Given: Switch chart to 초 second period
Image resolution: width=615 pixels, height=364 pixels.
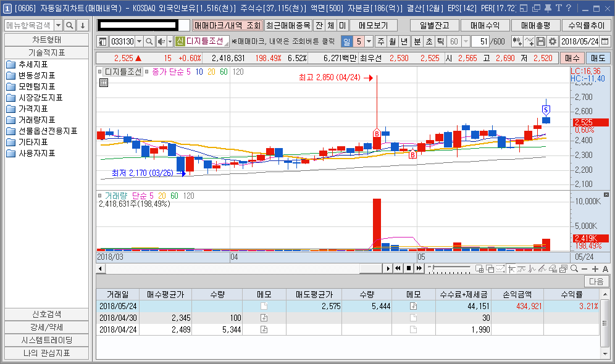Looking at the screenshot, I should tap(429, 41).
